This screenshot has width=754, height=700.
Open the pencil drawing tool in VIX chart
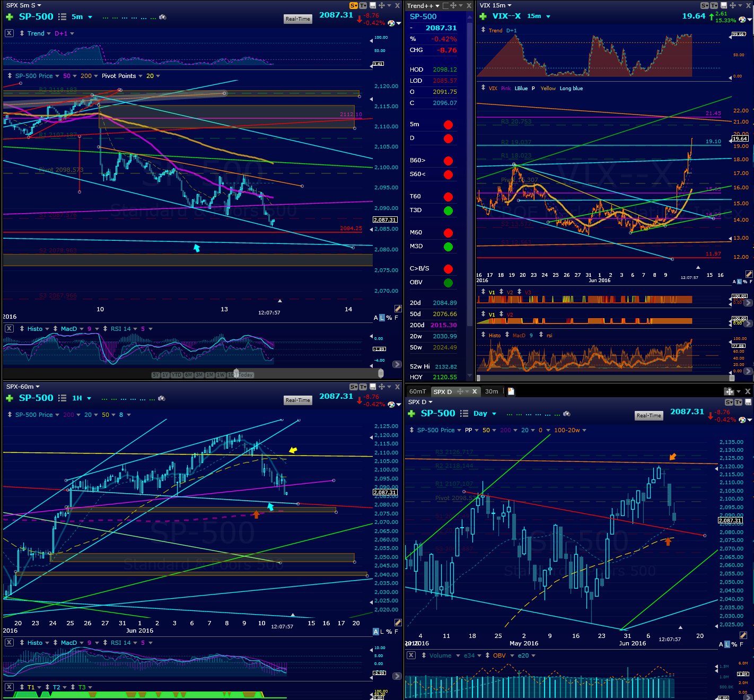pos(749,274)
